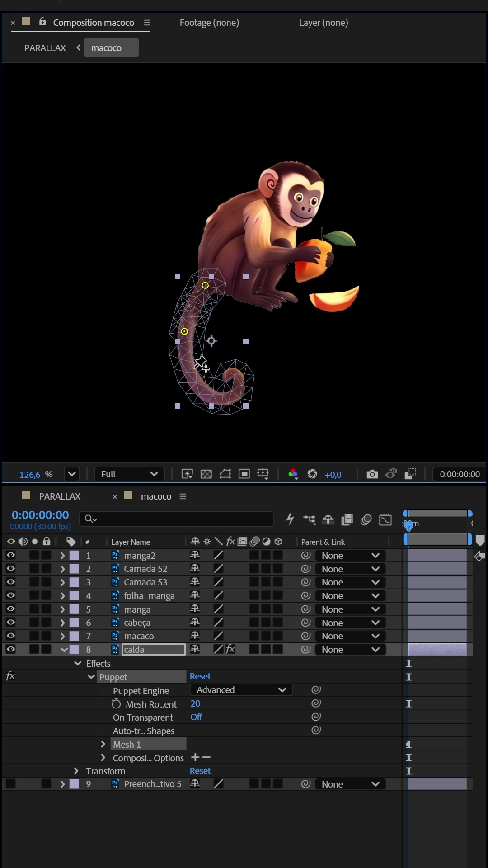The width and height of the screenshot is (488, 868).
Task: Click Reset for the Puppet effect
Action: pyautogui.click(x=200, y=676)
